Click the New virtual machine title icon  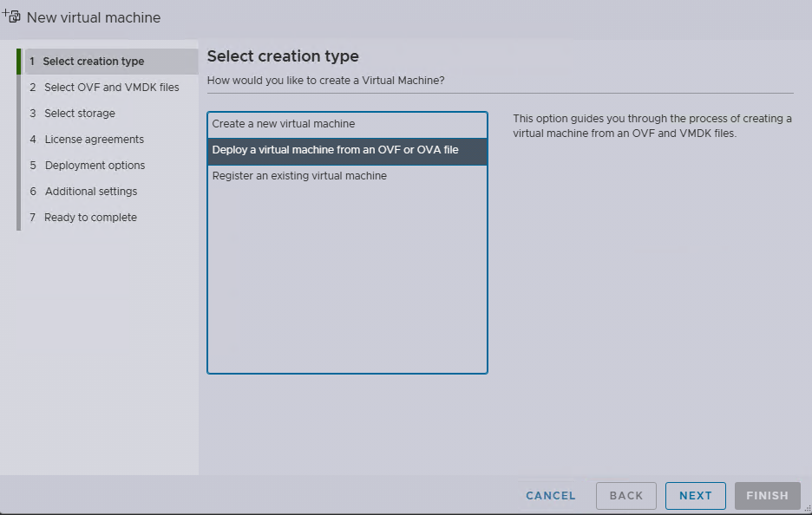point(12,16)
